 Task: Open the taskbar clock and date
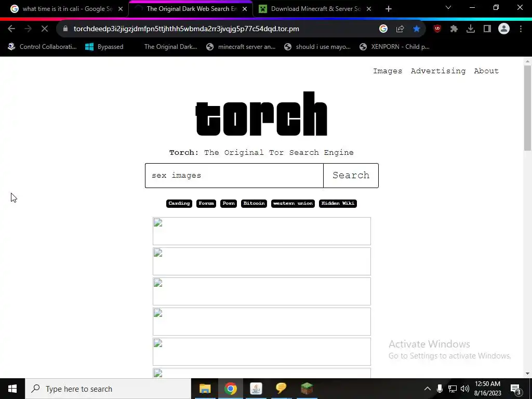pos(487,389)
